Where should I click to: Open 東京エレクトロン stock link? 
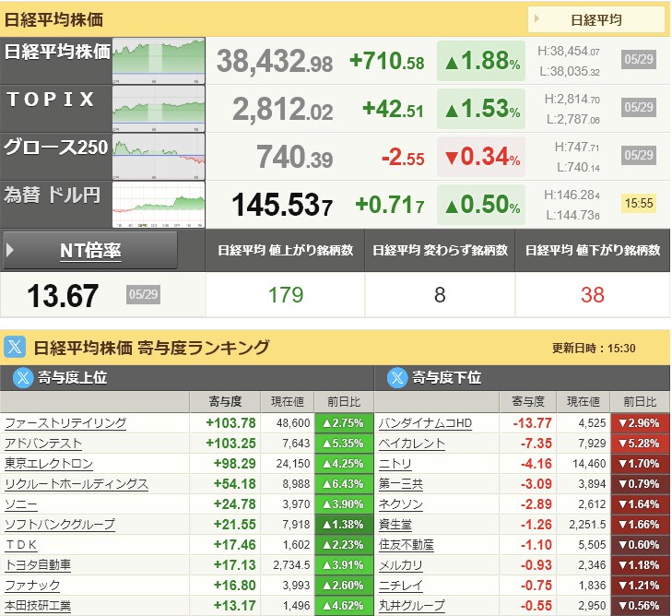[x=49, y=464]
